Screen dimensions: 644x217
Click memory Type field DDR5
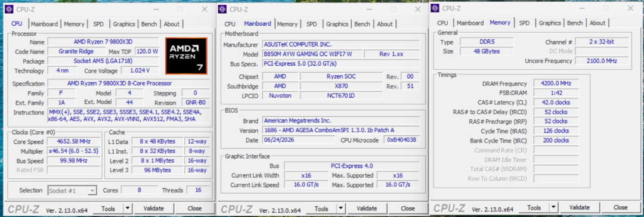pos(487,42)
